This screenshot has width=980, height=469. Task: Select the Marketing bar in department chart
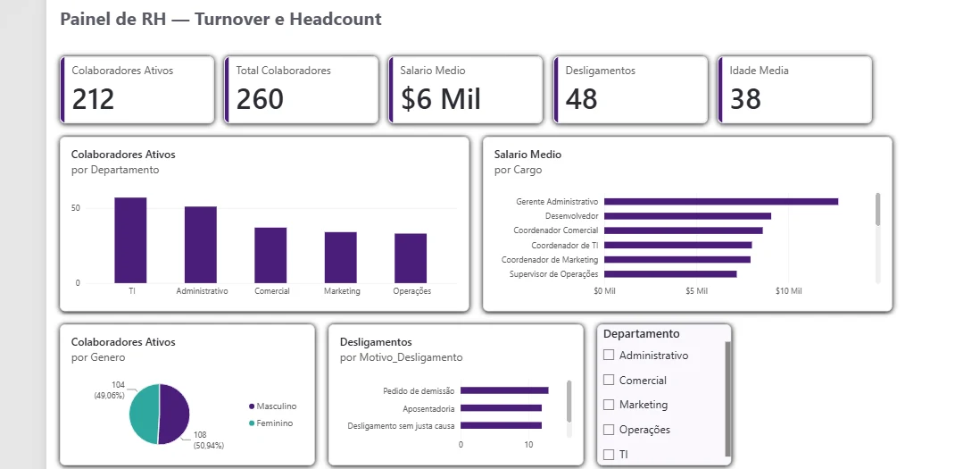[x=341, y=257]
